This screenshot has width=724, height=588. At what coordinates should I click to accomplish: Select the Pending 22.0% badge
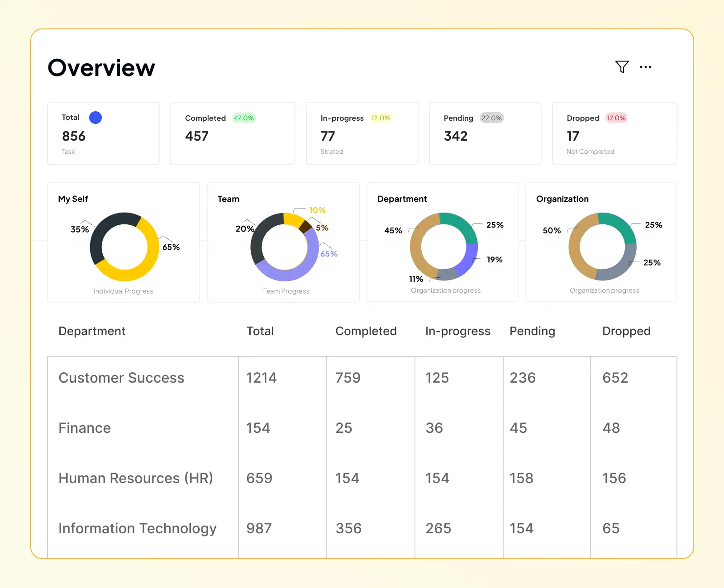coord(491,118)
